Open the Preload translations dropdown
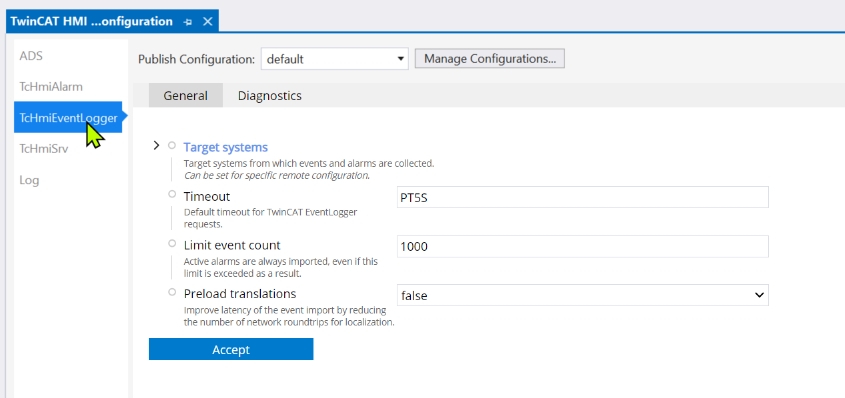 click(583, 295)
